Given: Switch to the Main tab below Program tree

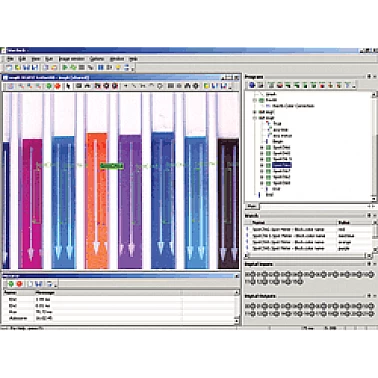Looking at the screenshot, I should pos(252,206).
